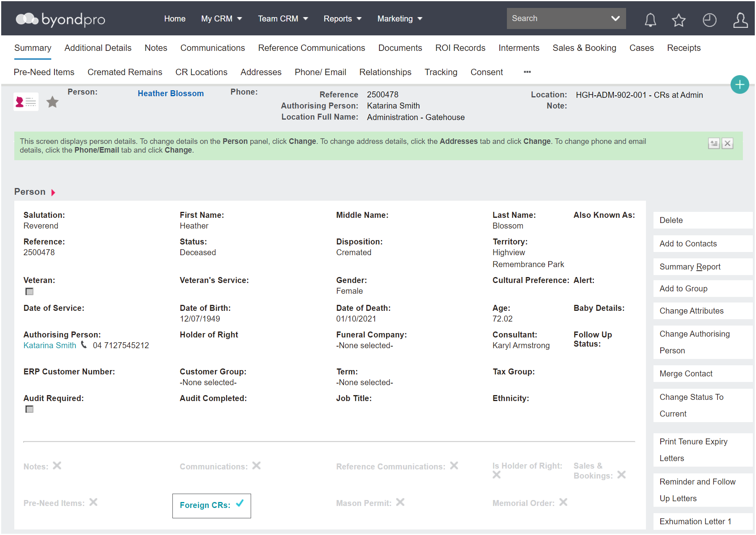Show more tabs via ellipsis

click(x=527, y=72)
